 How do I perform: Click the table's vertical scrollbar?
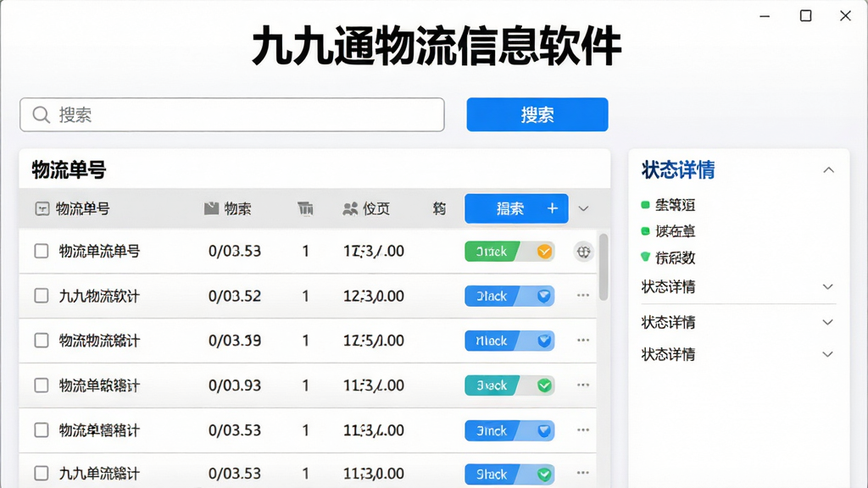pos(604,267)
